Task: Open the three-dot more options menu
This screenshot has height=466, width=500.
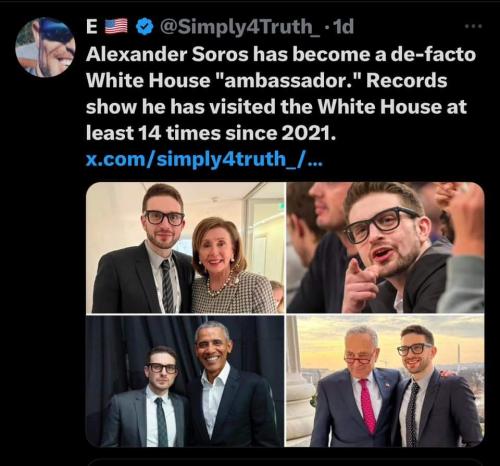Action: [474, 26]
